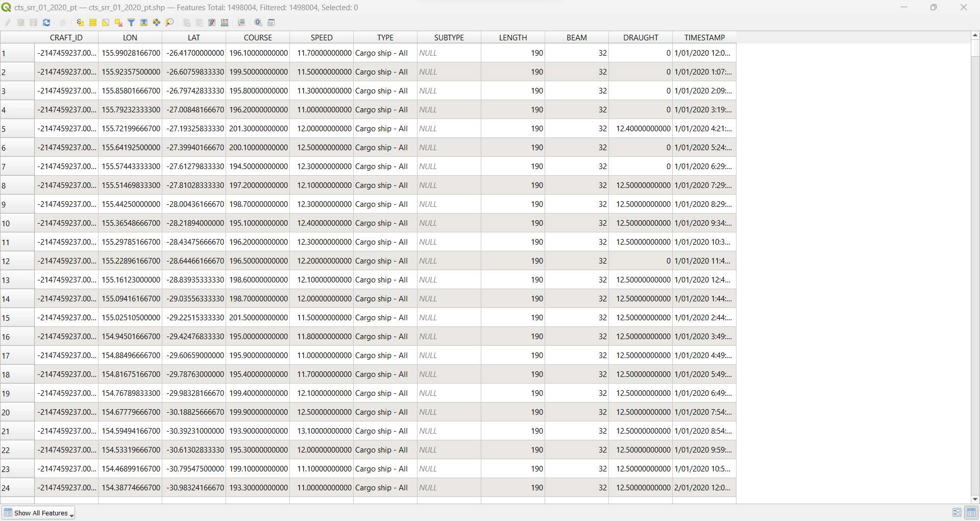Move selection to top icon
Screen dimensions: 980x521
pyautogui.click(x=144, y=22)
